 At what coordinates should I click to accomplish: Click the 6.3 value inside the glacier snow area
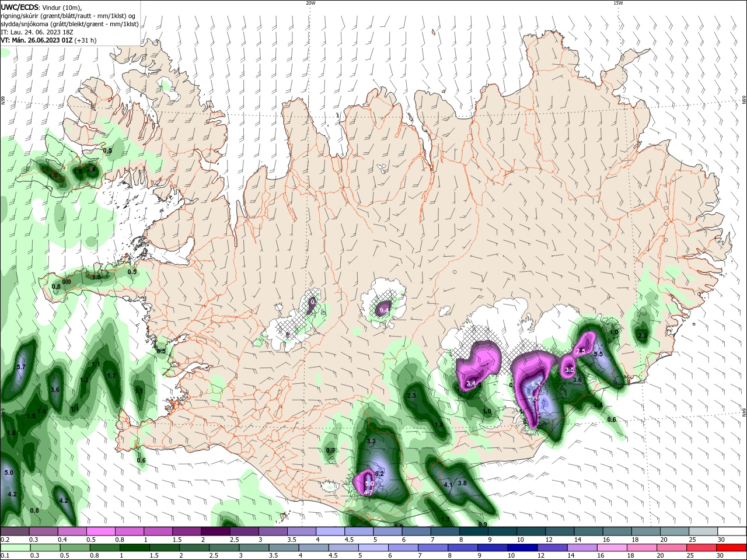536,384
